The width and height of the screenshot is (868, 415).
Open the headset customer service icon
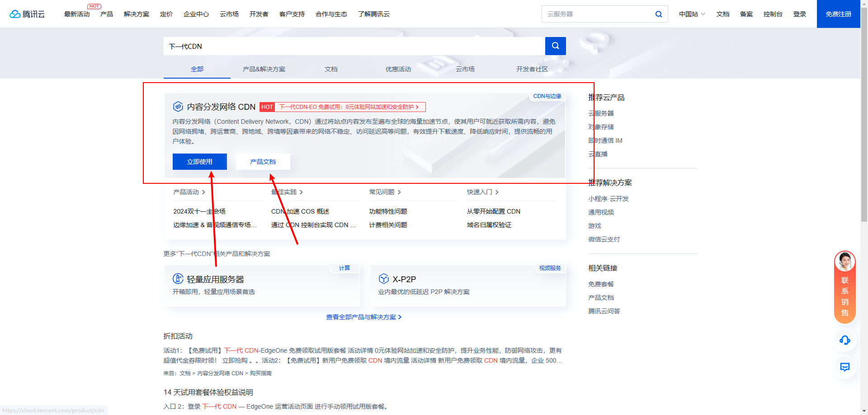(x=844, y=340)
